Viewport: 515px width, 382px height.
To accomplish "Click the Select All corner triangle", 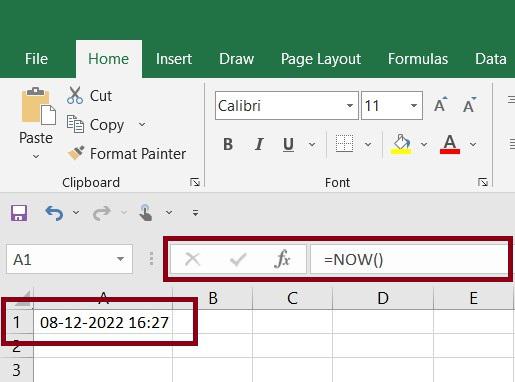I will [x=22, y=298].
